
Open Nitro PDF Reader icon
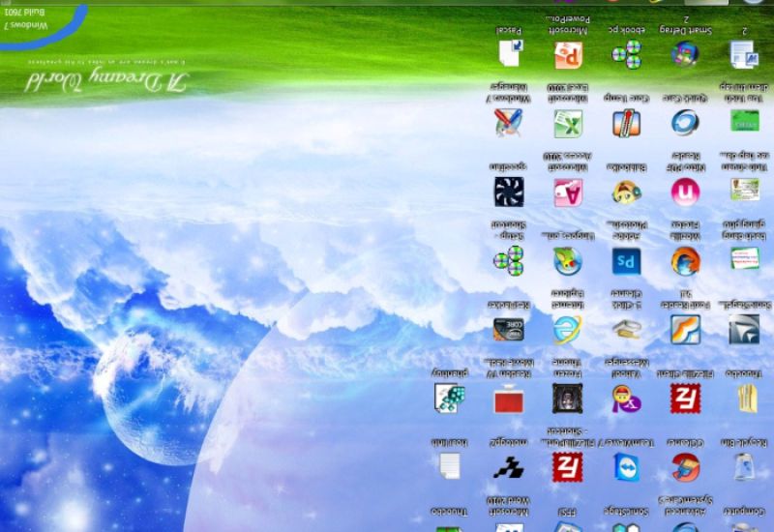tap(685, 192)
